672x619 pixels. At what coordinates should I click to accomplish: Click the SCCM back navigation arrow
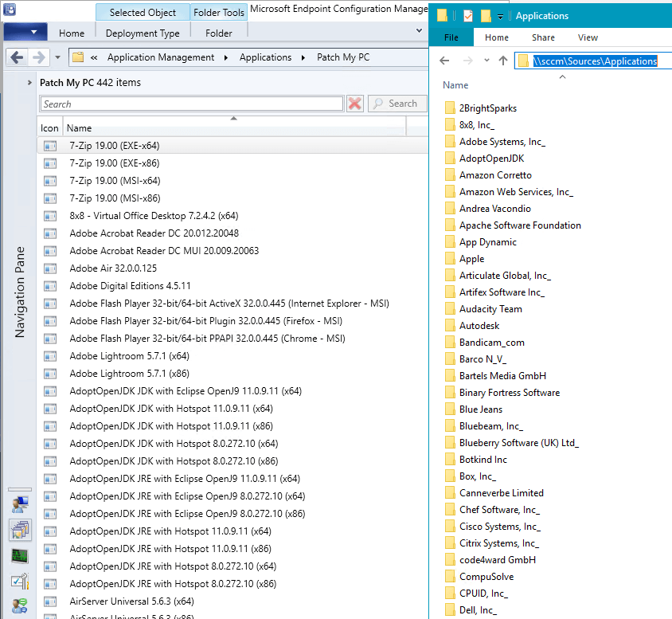coord(17,57)
